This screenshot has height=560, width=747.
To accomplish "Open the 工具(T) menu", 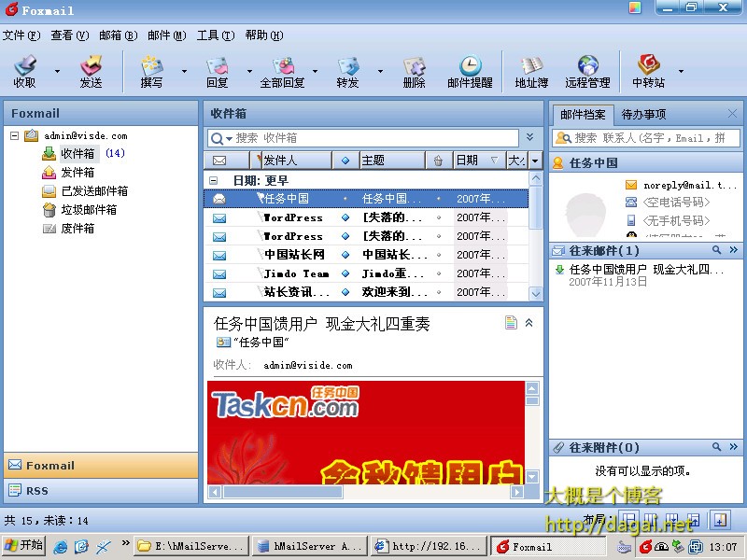I will coord(216,35).
